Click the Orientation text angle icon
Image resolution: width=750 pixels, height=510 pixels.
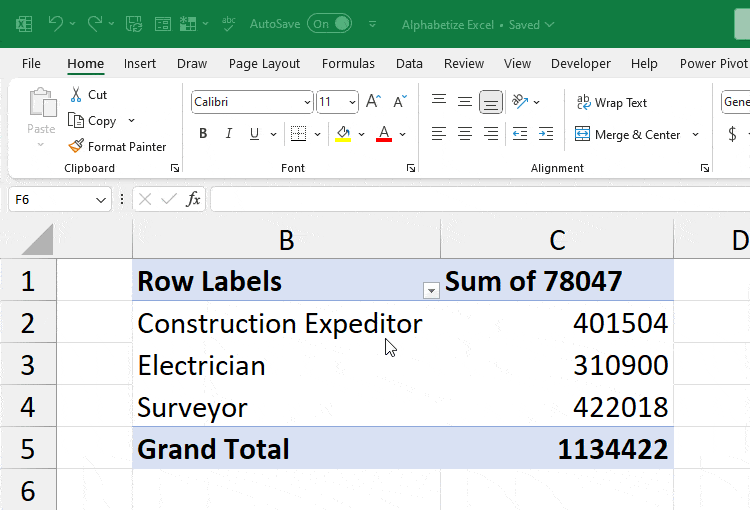pyautogui.click(x=520, y=101)
